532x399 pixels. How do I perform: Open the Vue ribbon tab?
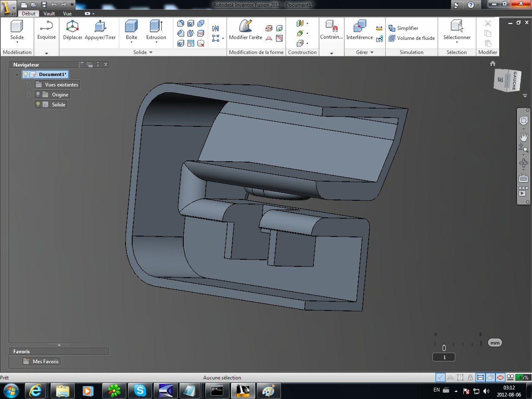[67, 14]
